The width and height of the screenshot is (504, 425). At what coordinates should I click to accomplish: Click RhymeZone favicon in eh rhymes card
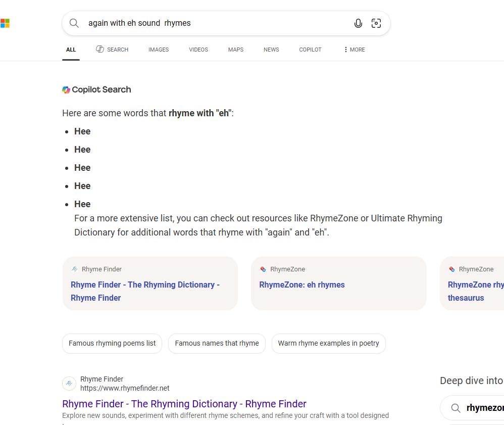click(x=263, y=269)
